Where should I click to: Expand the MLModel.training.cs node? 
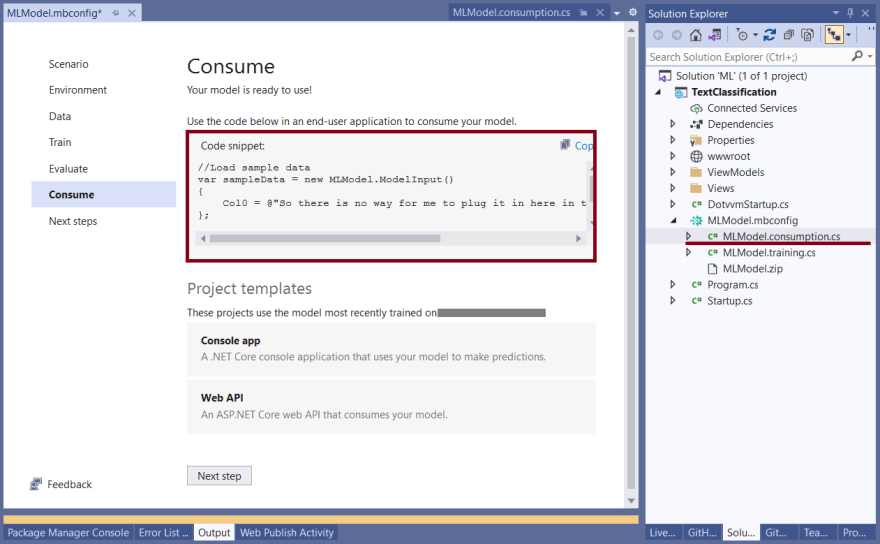689,253
